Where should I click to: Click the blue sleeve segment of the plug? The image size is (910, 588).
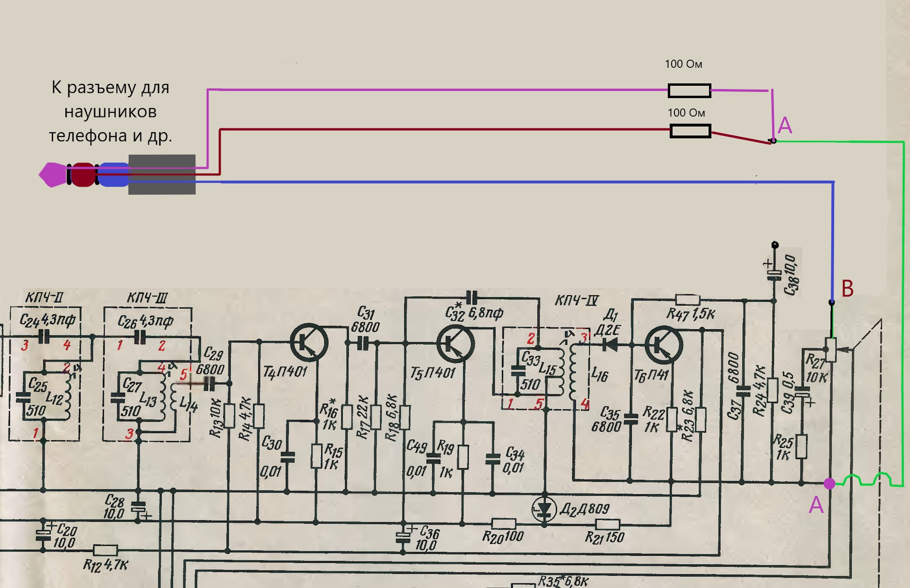114,174
